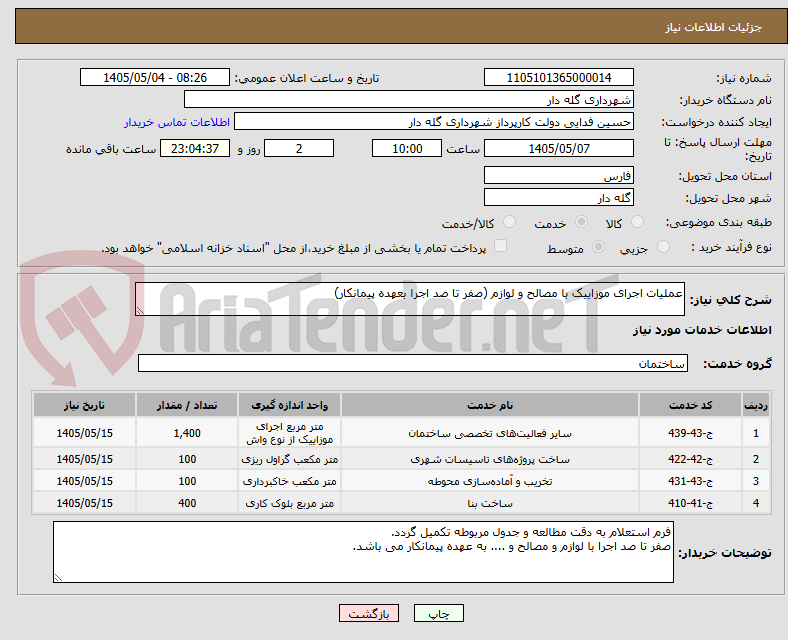The height and width of the screenshot is (640, 788).
Task: Select the کالا radio button
Action: pos(637,222)
